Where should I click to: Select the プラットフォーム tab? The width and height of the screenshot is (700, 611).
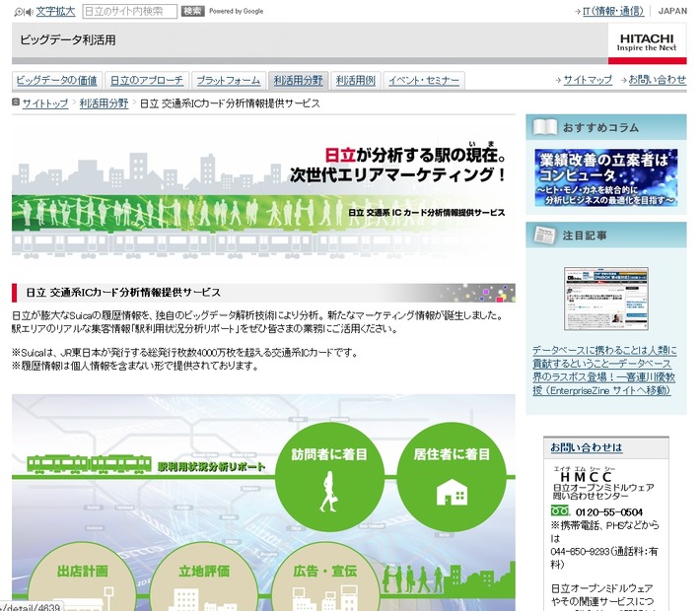pos(228,81)
